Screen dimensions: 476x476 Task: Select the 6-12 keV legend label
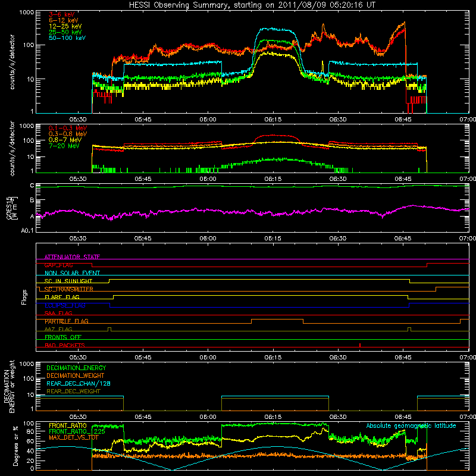tap(64, 20)
